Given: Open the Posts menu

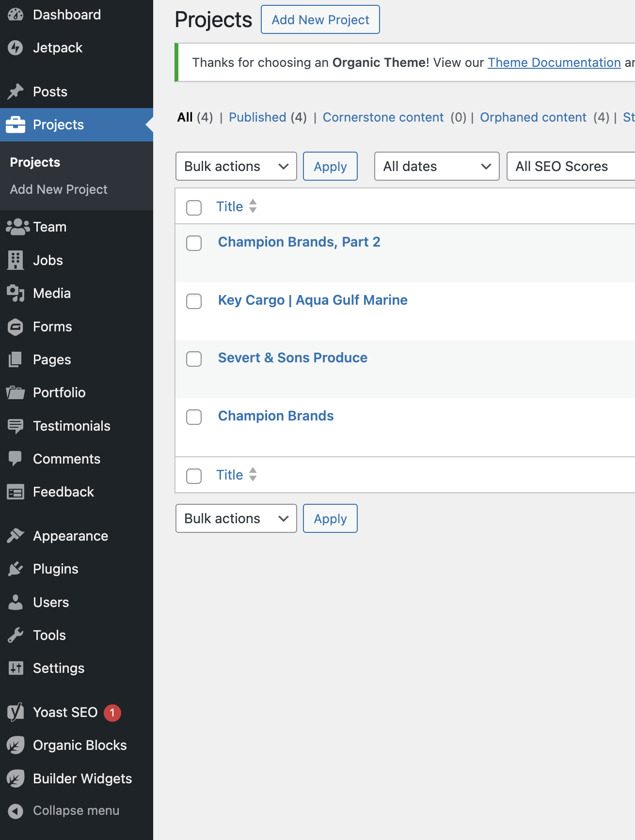Looking at the screenshot, I should [77, 92].
